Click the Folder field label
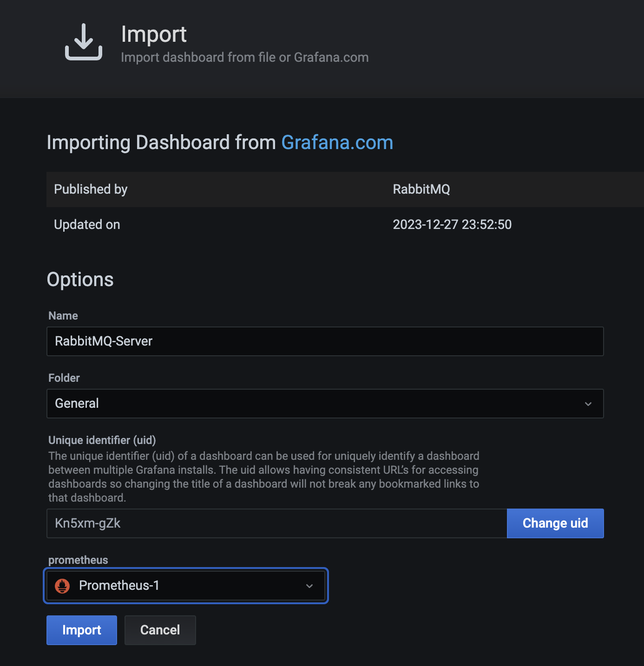This screenshot has width=644, height=666. (64, 378)
